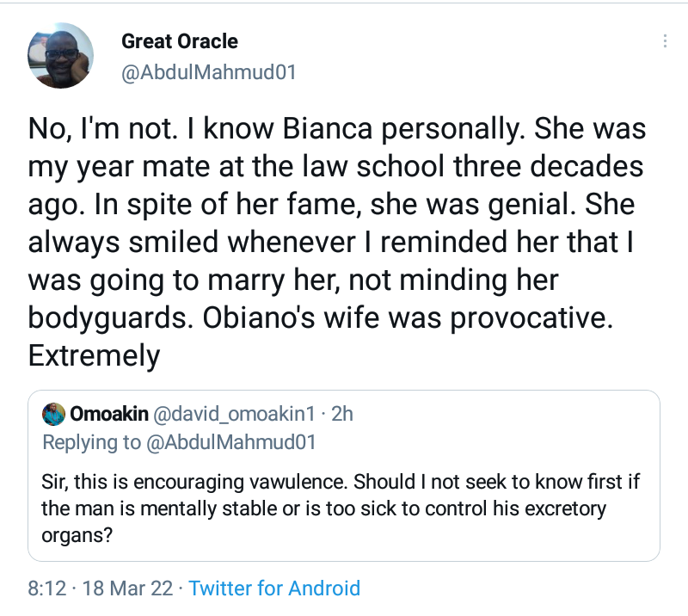Click the Replying to label in the quoted tweet
Screen dimensions: 688x616
click(x=92, y=442)
